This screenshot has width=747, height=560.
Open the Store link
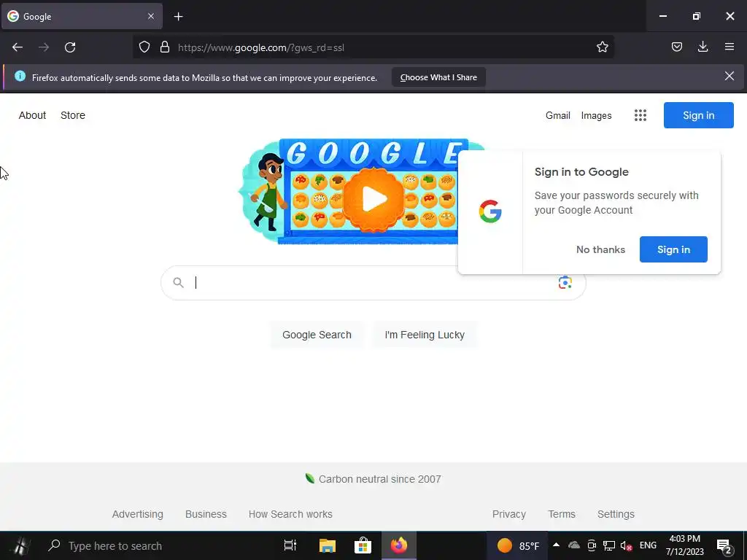click(x=73, y=115)
